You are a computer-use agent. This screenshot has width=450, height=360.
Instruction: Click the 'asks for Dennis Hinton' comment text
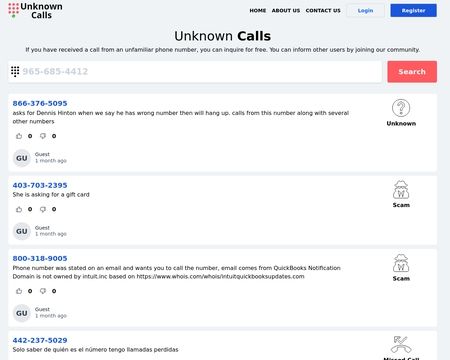[x=181, y=117]
